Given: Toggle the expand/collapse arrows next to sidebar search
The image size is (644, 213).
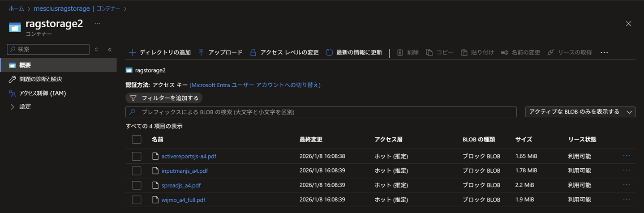Looking at the screenshot, I should coord(96,50).
